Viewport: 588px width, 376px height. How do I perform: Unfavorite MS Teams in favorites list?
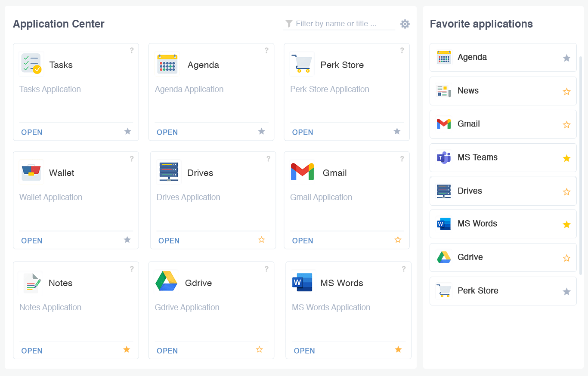tap(566, 158)
